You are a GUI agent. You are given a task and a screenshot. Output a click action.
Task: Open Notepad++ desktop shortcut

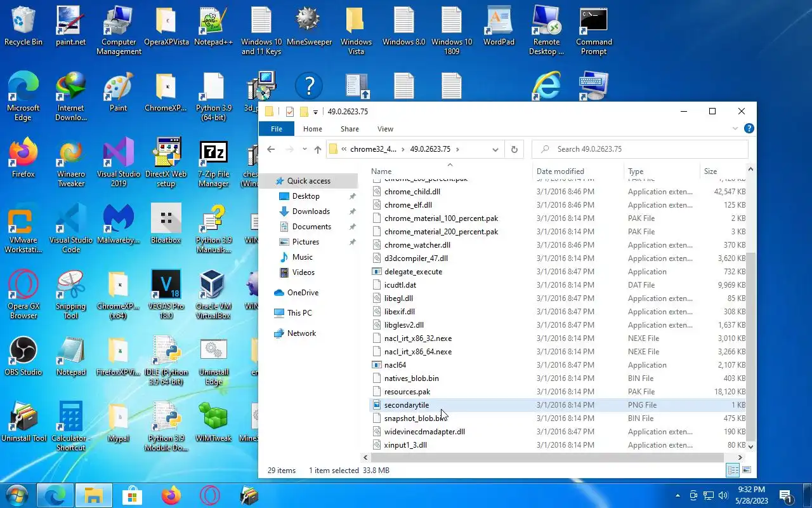214,27
